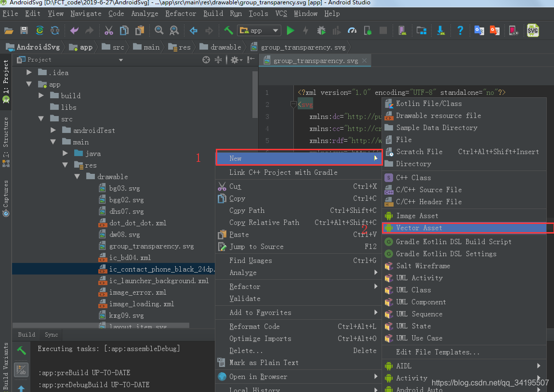Choose Image Asset from the submenu
Screen dimensions: 554x392
coord(464,216)
